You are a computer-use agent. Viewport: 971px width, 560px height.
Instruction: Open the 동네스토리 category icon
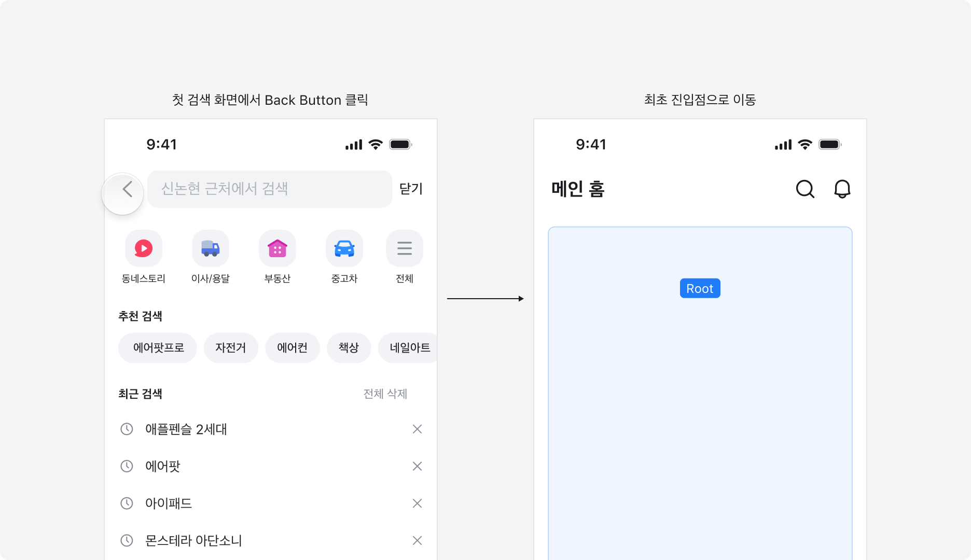[x=144, y=248]
